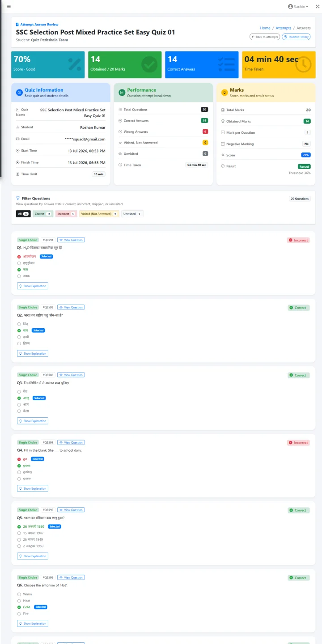View Question for Q1 #Q3594
322x644 pixels.
(71, 240)
